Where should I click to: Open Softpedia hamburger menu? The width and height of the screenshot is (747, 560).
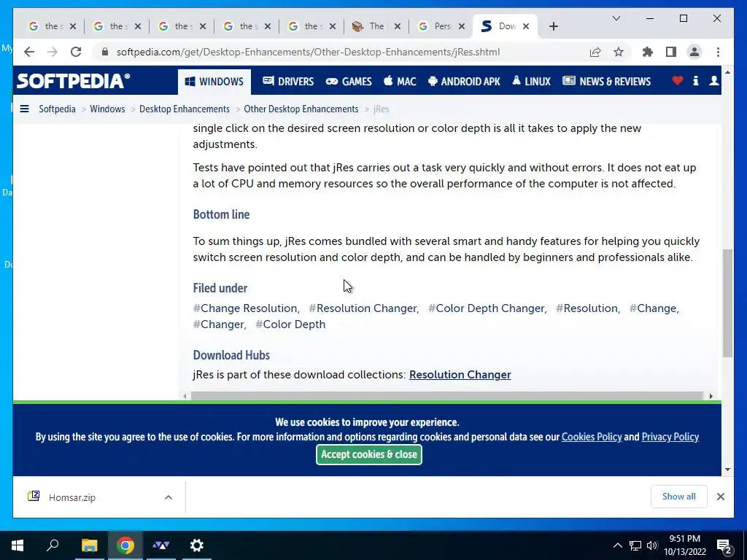pos(24,109)
